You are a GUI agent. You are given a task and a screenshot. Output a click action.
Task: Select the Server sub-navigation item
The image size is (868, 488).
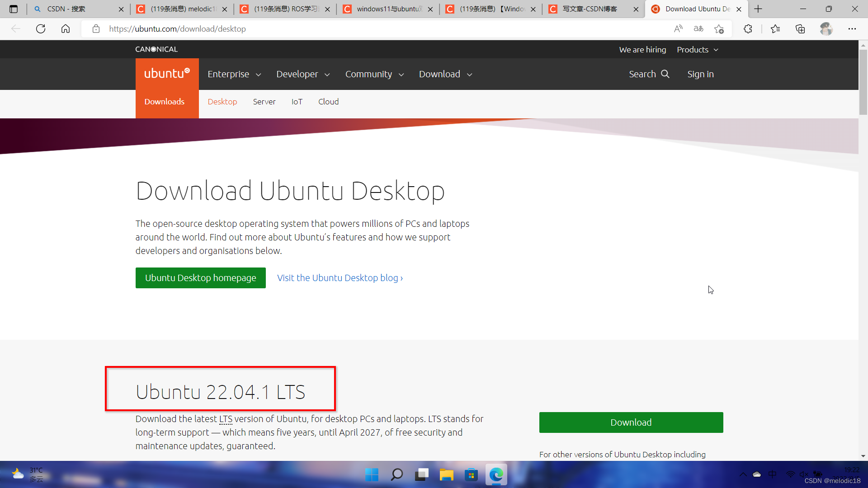264,102
